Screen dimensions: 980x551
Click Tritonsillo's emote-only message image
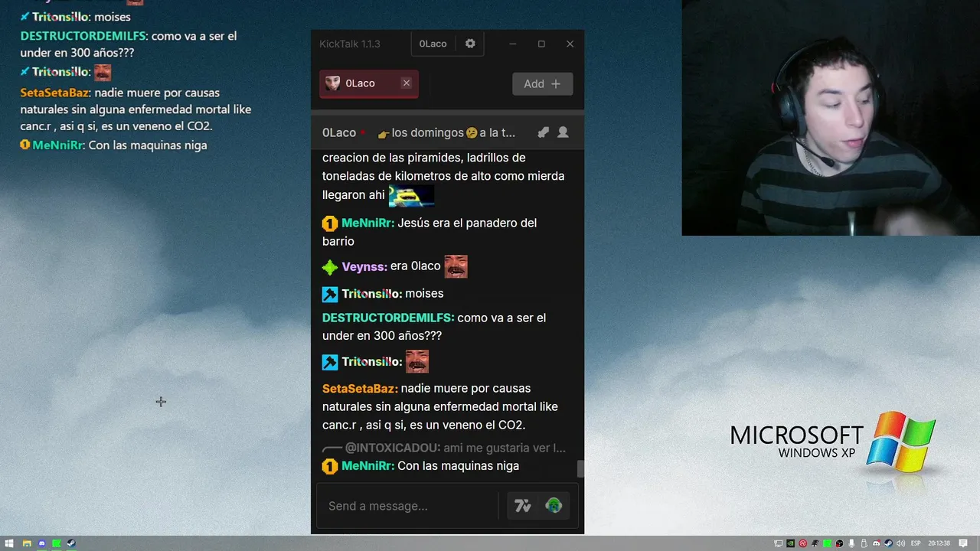(416, 361)
